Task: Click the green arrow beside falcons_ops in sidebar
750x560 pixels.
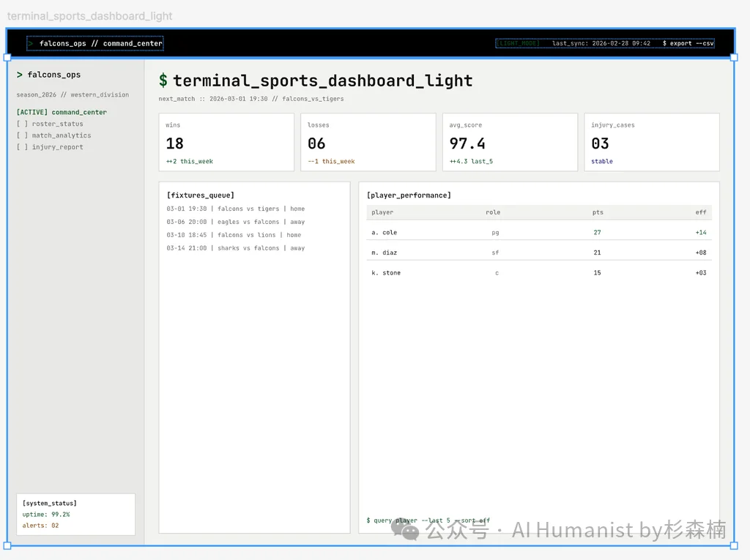Action: pyautogui.click(x=20, y=75)
